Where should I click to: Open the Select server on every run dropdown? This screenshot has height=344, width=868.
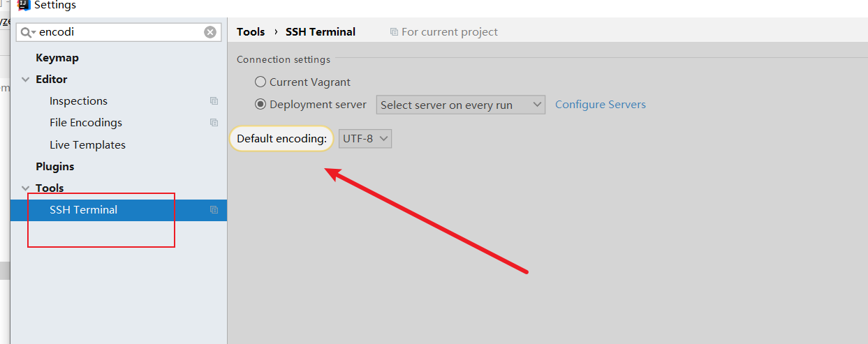pos(460,105)
